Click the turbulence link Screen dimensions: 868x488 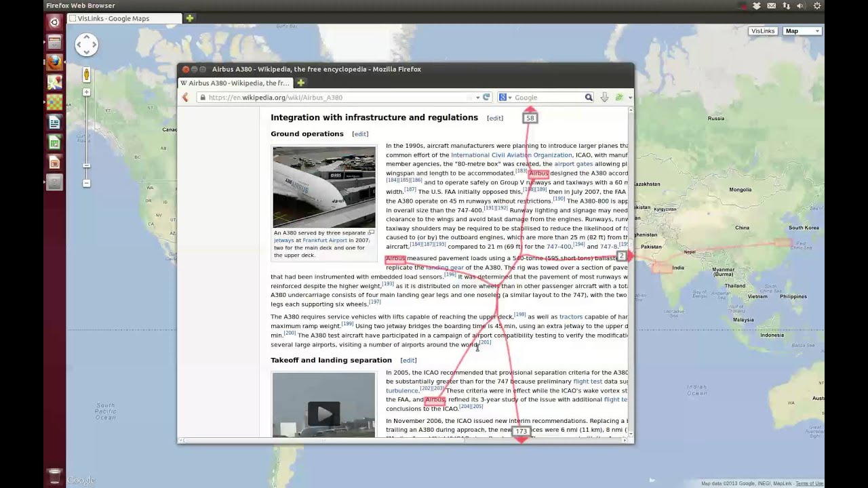pyautogui.click(x=402, y=391)
